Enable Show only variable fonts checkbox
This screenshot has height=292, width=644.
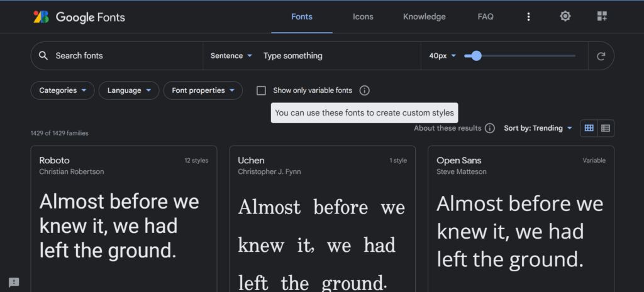coord(261,90)
